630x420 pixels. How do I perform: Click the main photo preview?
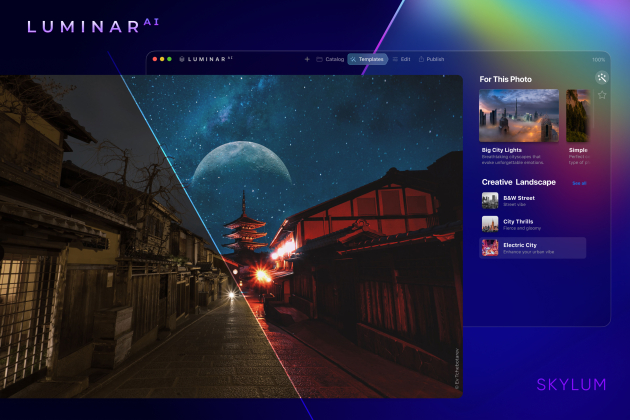(231, 236)
